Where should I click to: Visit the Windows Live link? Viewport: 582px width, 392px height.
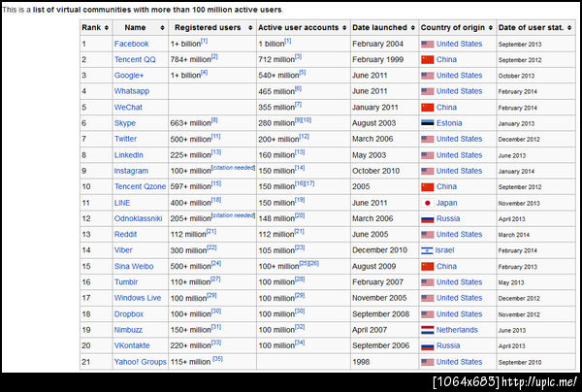[x=138, y=298]
